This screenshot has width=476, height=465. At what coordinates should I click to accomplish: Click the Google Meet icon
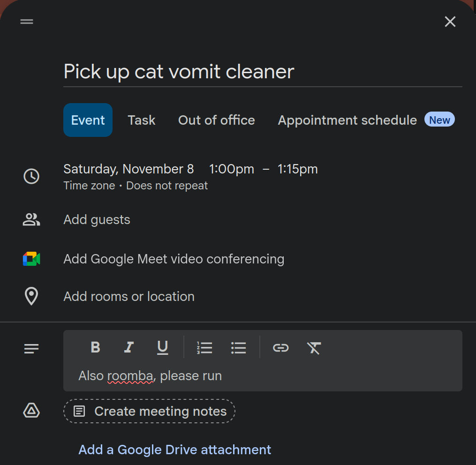tap(31, 258)
